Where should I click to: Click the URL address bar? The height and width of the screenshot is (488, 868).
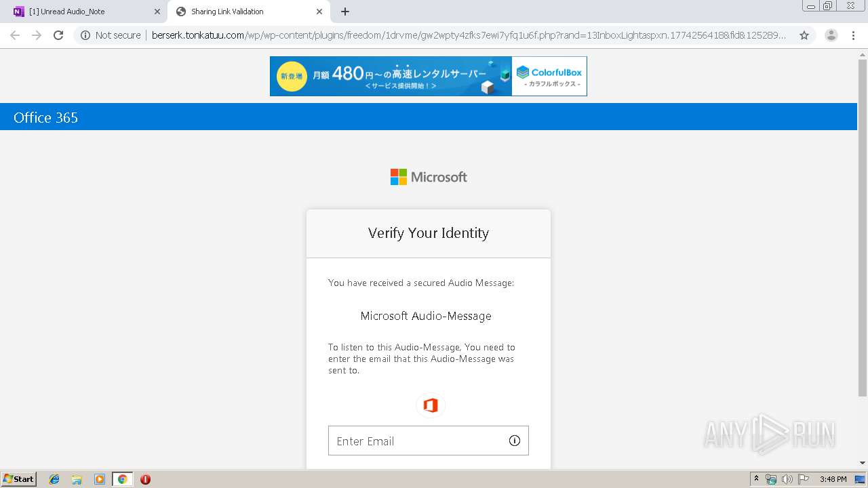[x=468, y=35]
